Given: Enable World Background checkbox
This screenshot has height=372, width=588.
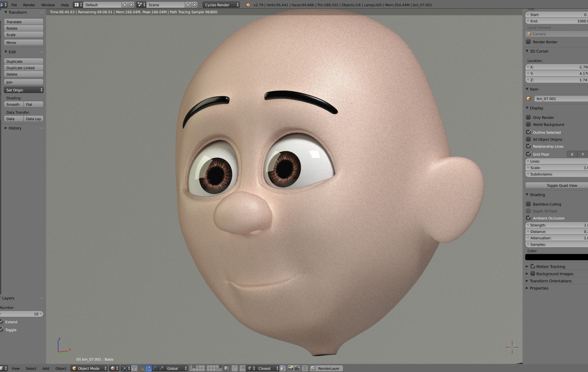Looking at the screenshot, I should 528,124.
